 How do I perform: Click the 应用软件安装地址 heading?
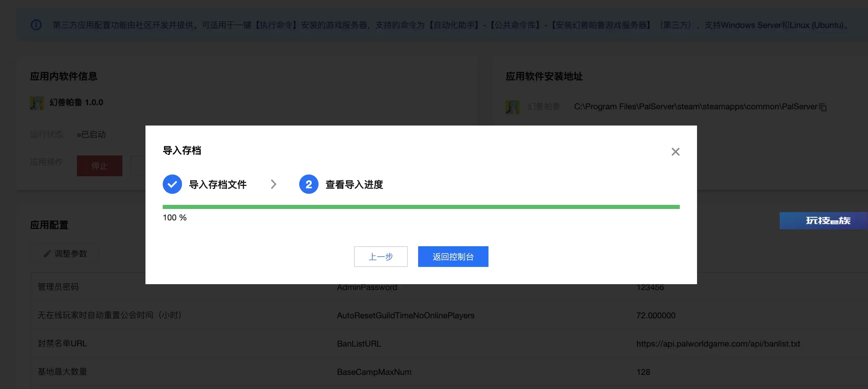click(x=544, y=76)
